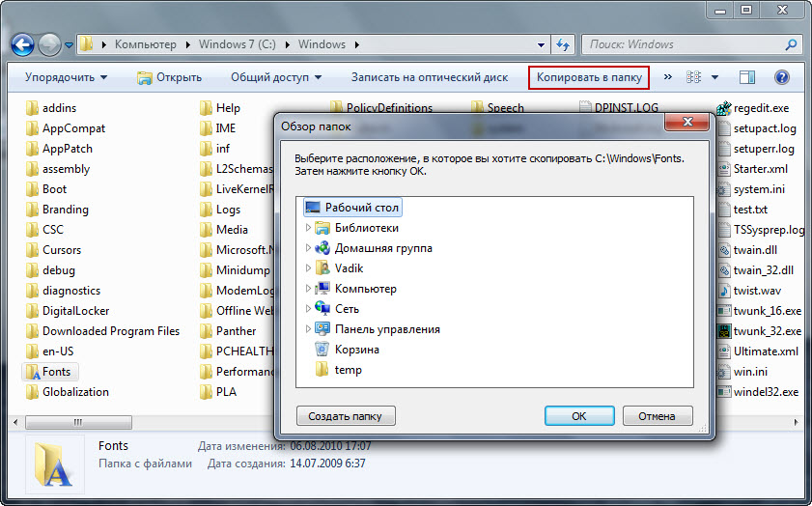The height and width of the screenshot is (506, 812).
Task: Click the Создать папку button
Action: tap(346, 416)
